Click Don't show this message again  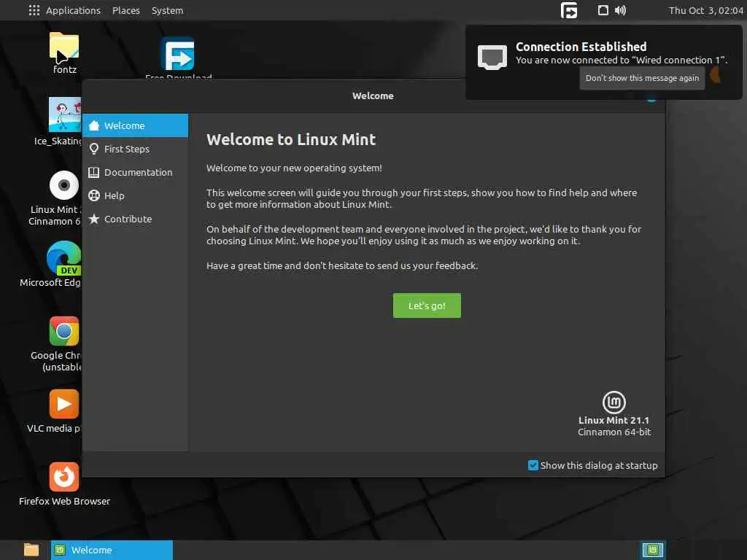(642, 78)
